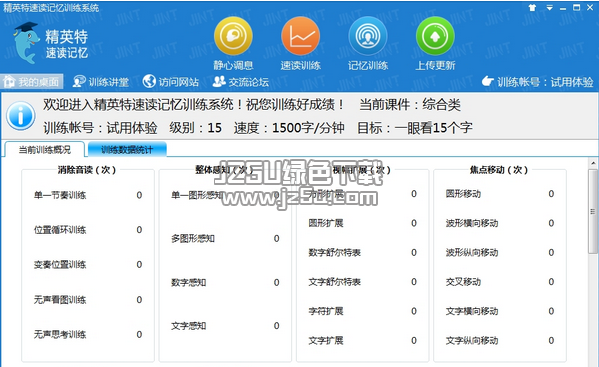This screenshot has width=599, height=367.
Task: Click 文字舒尔特表 row text
Action: tap(335, 282)
